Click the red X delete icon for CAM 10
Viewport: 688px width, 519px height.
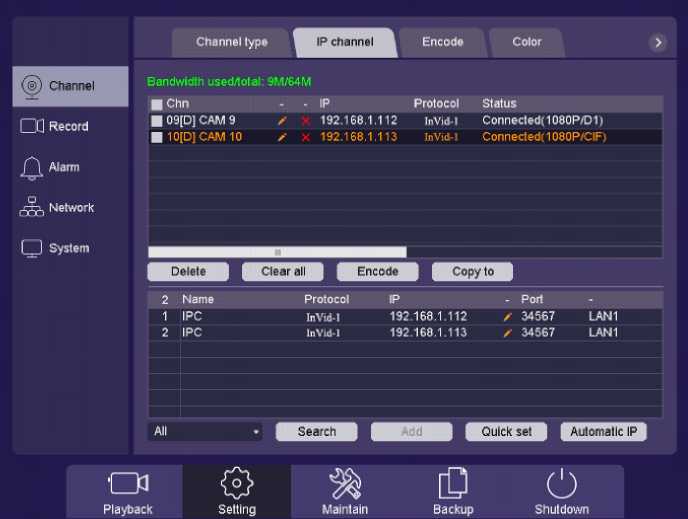[x=306, y=138]
